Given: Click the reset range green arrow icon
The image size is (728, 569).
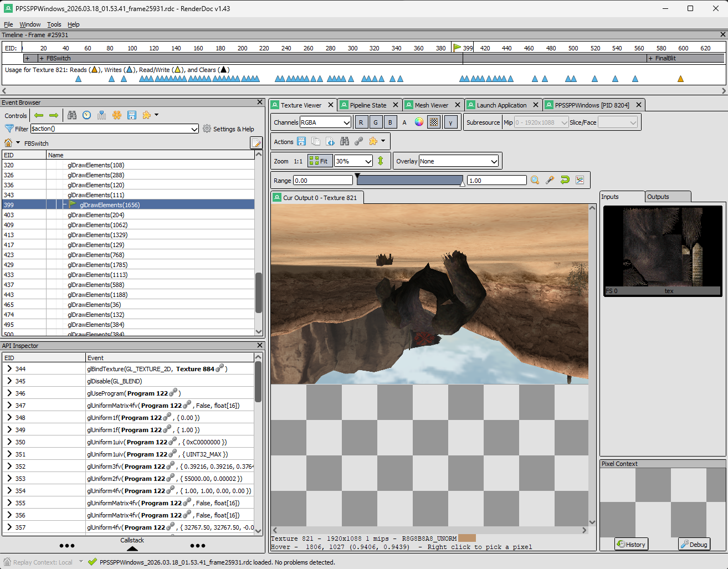Looking at the screenshot, I should pyautogui.click(x=565, y=180).
